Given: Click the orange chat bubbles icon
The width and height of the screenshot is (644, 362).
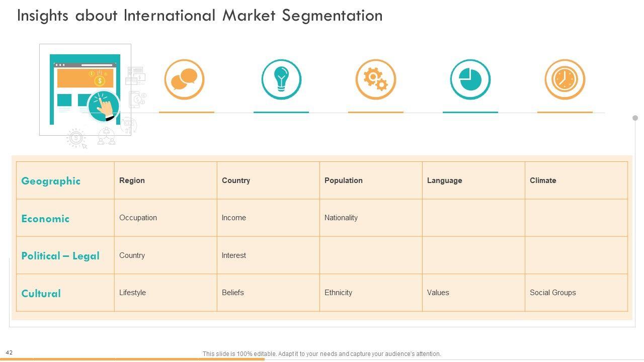Looking at the screenshot, I should pos(184,79).
